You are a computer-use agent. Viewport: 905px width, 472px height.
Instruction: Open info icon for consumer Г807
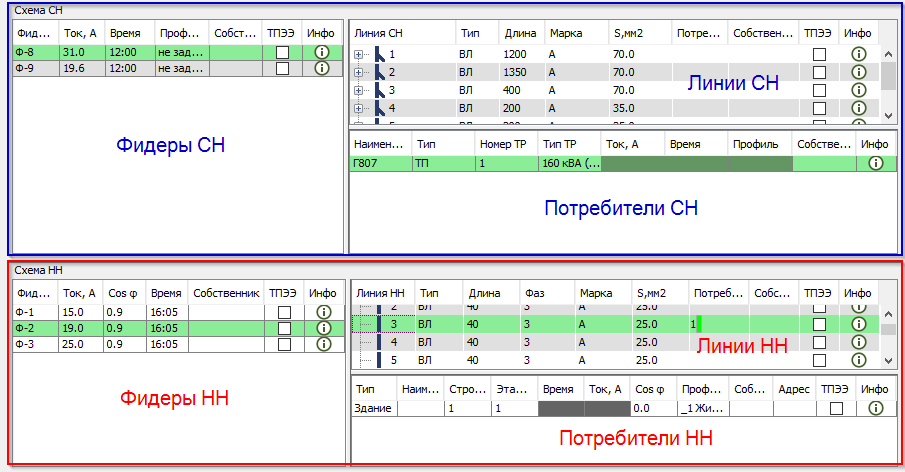pos(876,163)
